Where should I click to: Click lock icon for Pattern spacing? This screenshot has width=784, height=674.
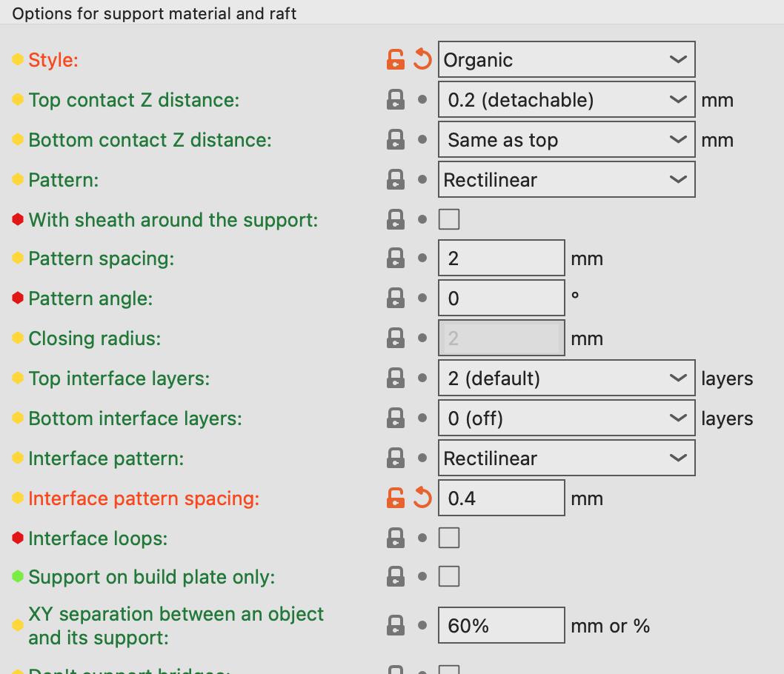[x=396, y=258]
